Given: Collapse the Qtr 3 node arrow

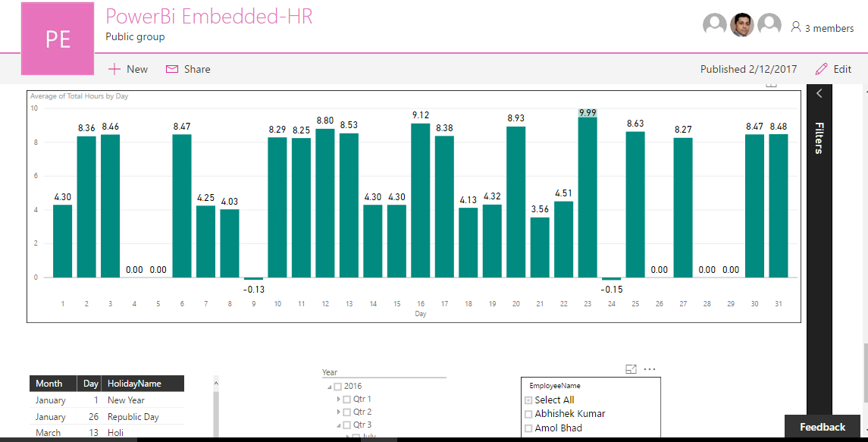Looking at the screenshot, I should pyautogui.click(x=338, y=425).
